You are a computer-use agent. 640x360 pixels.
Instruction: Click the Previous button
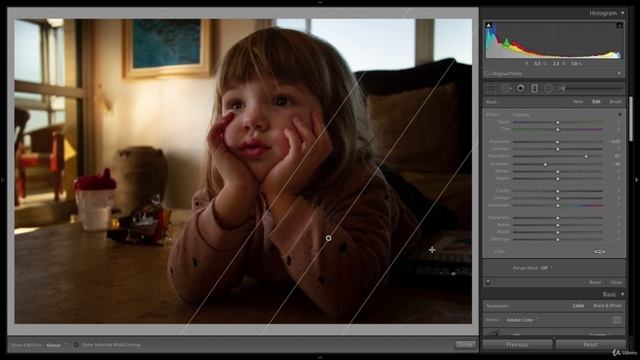coord(517,345)
